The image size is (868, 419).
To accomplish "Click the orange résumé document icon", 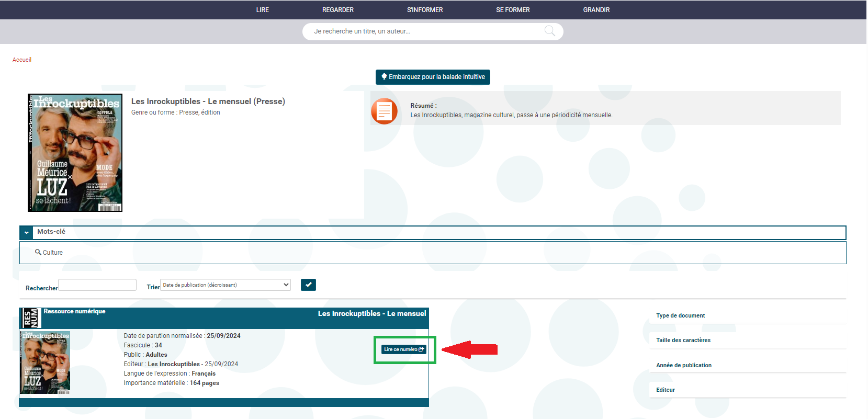I will (384, 111).
